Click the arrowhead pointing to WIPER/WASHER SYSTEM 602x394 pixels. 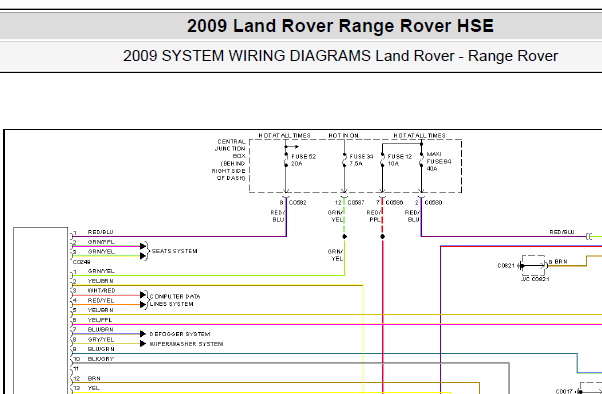143,344
